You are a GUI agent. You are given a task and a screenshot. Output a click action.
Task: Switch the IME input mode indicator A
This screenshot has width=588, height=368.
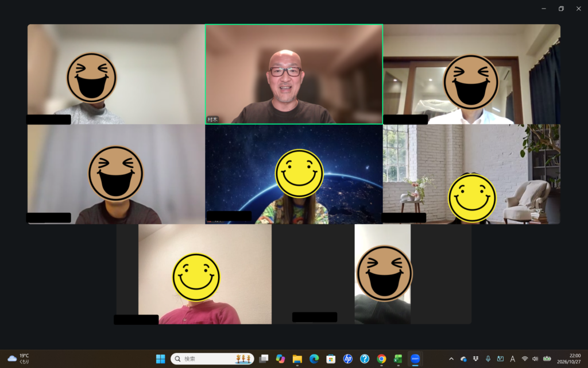click(512, 359)
